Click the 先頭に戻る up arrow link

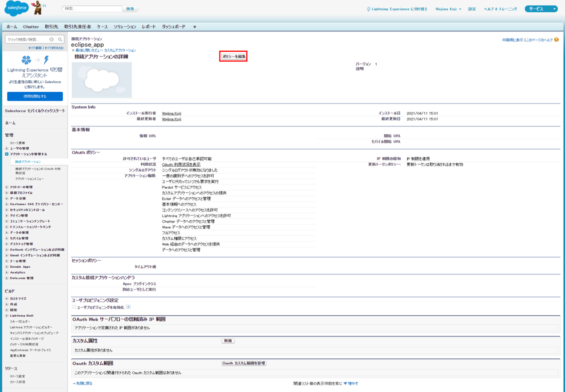[x=83, y=384]
